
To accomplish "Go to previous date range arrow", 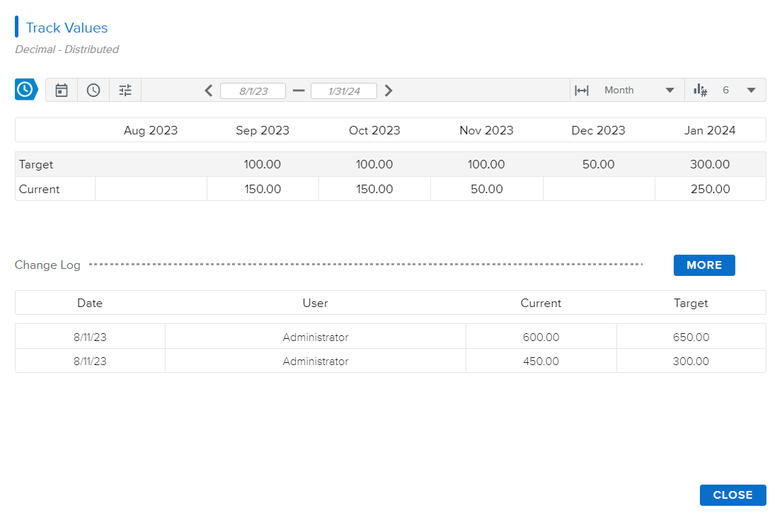I will 209,91.
